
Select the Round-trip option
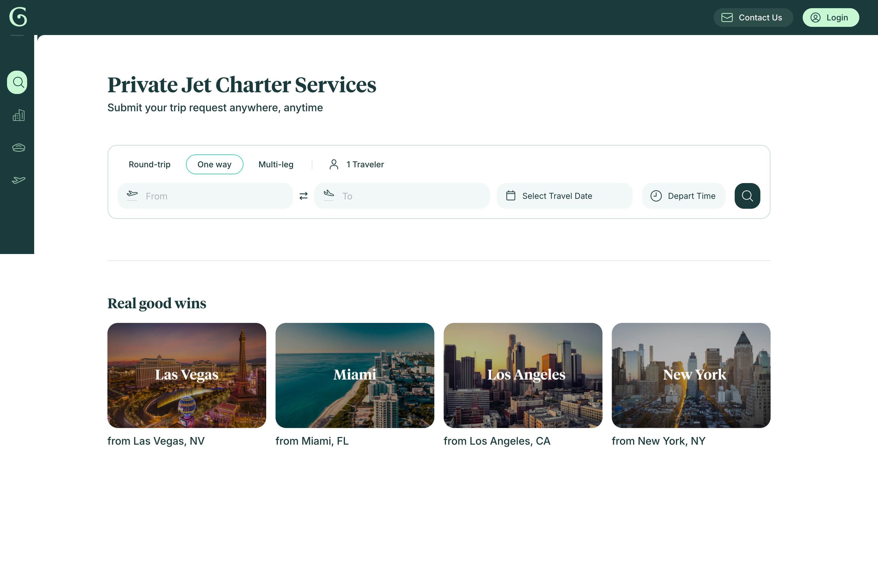[x=149, y=164]
